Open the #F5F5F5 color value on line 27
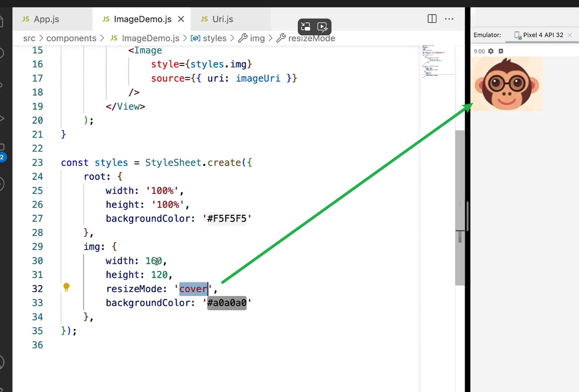 pyautogui.click(x=227, y=218)
